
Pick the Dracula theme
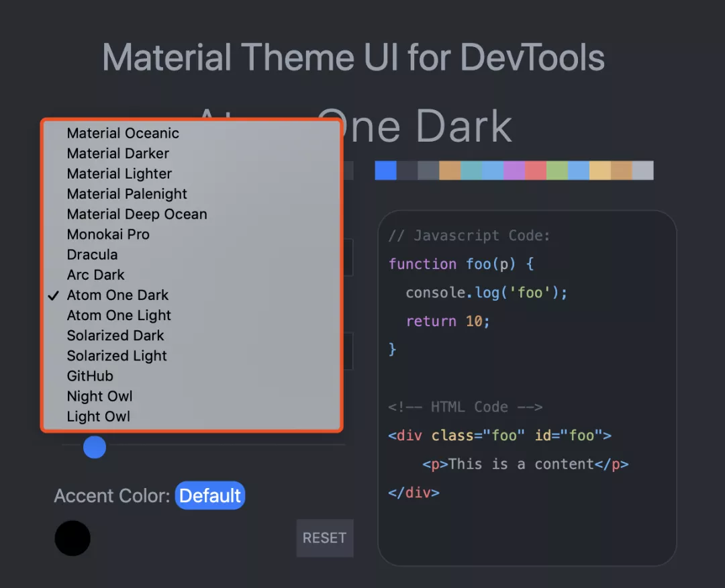[192, 254]
